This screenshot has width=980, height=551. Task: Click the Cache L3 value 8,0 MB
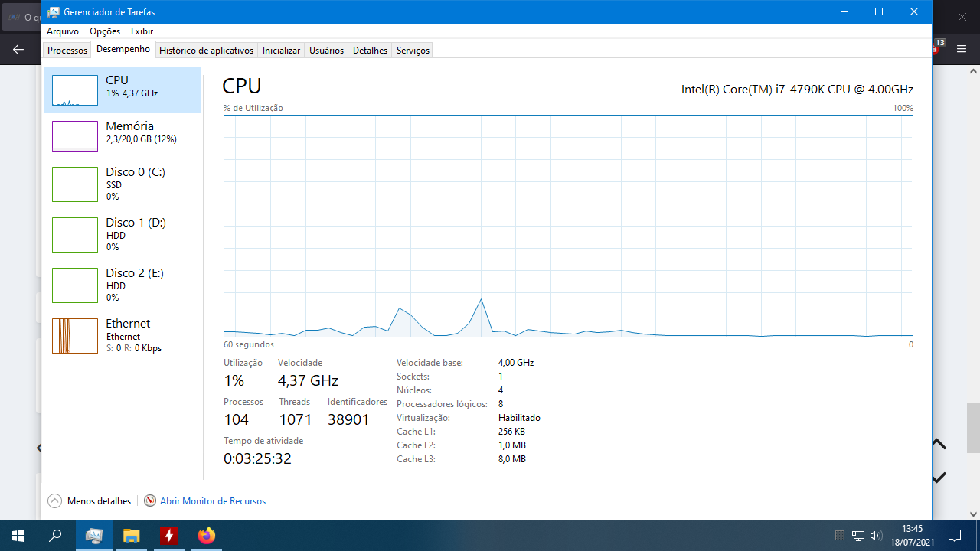[x=512, y=459]
